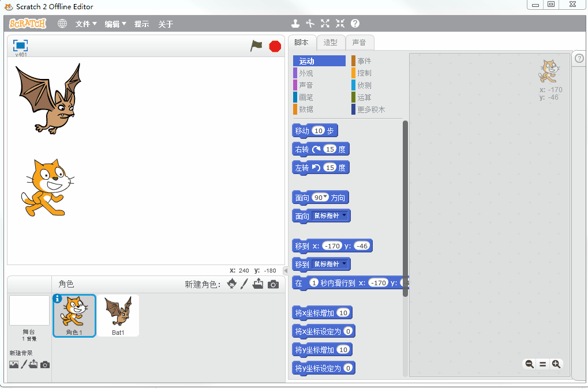Create new sprite from camera icon
The height and width of the screenshot is (389, 588).
(x=274, y=285)
